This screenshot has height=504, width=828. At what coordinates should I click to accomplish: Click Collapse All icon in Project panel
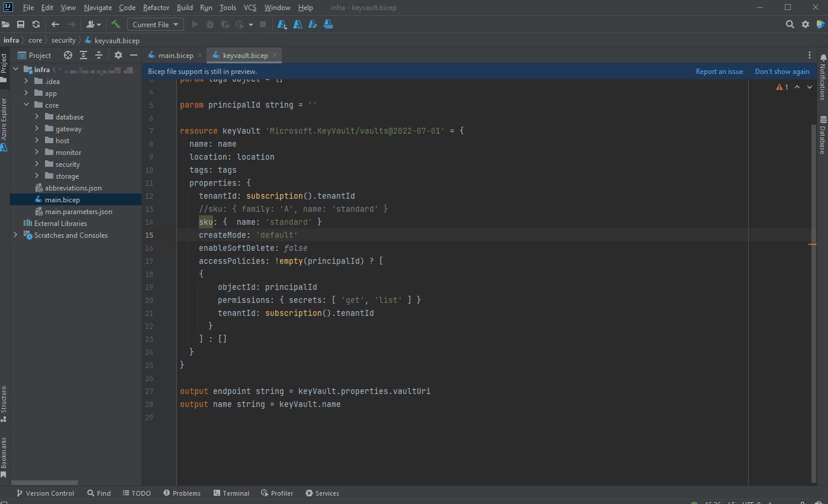point(99,55)
